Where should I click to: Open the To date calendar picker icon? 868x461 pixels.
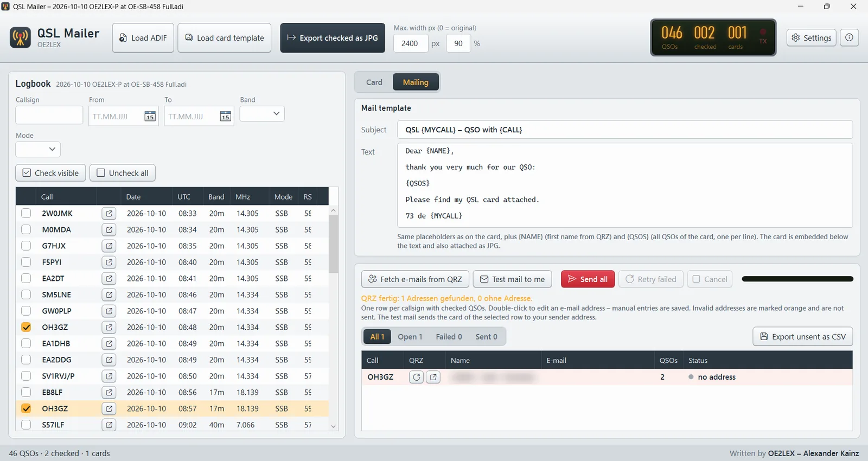click(226, 117)
